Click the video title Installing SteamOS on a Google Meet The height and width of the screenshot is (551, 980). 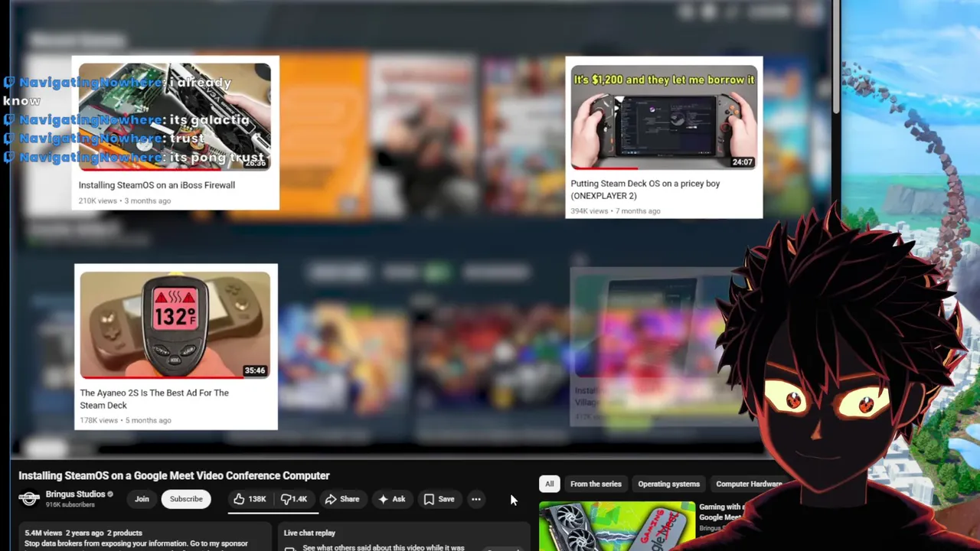pyautogui.click(x=174, y=475)
